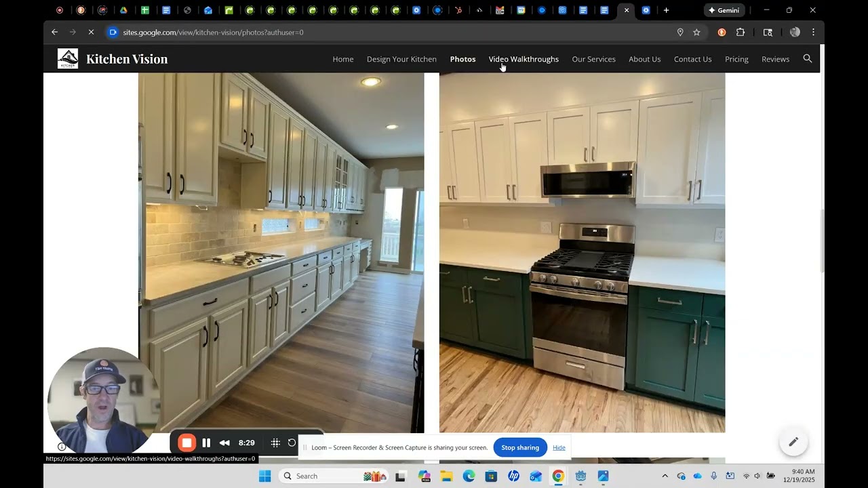This screenshot has height=488, width=868.
Task: Select the Photos navigation item
Action: click(462, 59)
